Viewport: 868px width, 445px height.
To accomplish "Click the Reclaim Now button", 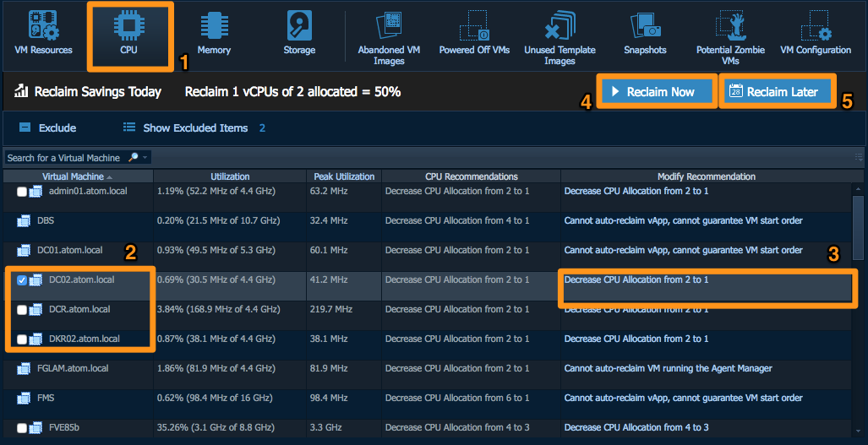I will (x=656, y=92).
